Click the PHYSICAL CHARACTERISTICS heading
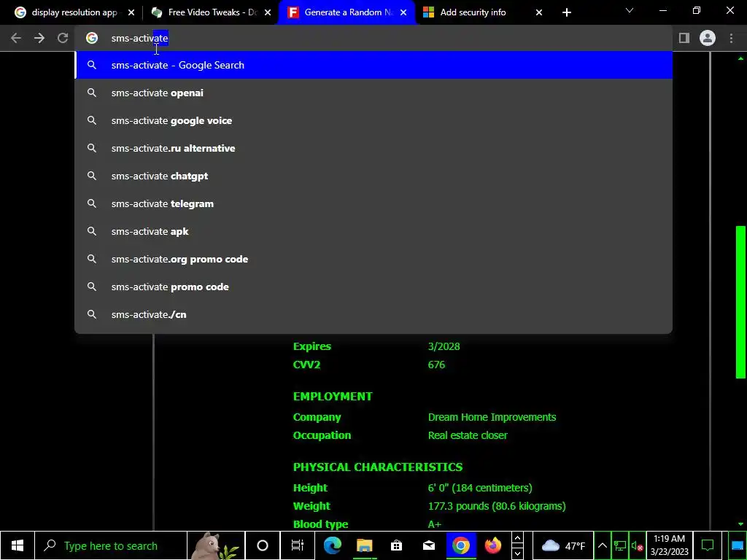 [378, 467]
